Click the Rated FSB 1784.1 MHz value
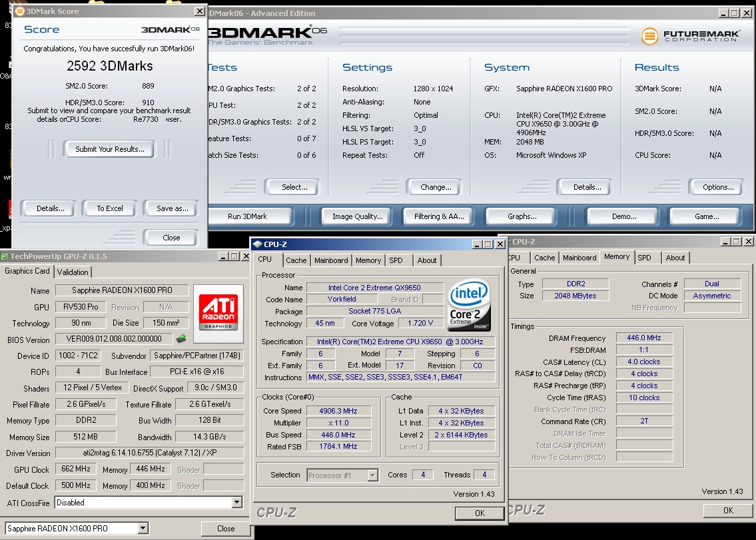 tap(338, 447)
